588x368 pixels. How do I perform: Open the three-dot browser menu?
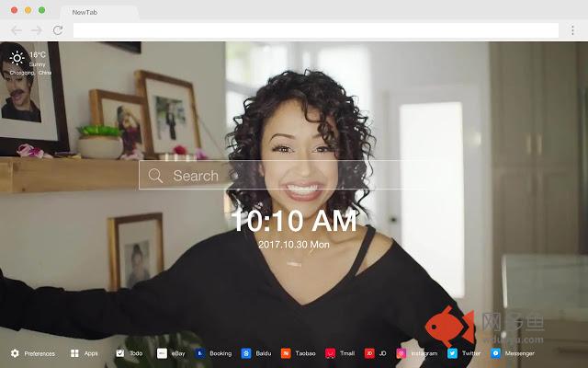572,30
